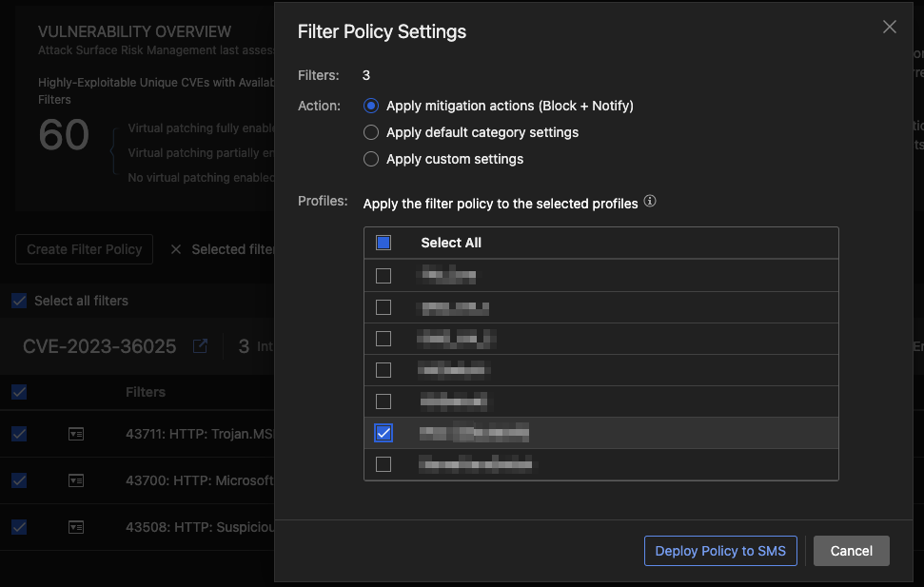Check the last profile checkbox in list

coord(383,464)
